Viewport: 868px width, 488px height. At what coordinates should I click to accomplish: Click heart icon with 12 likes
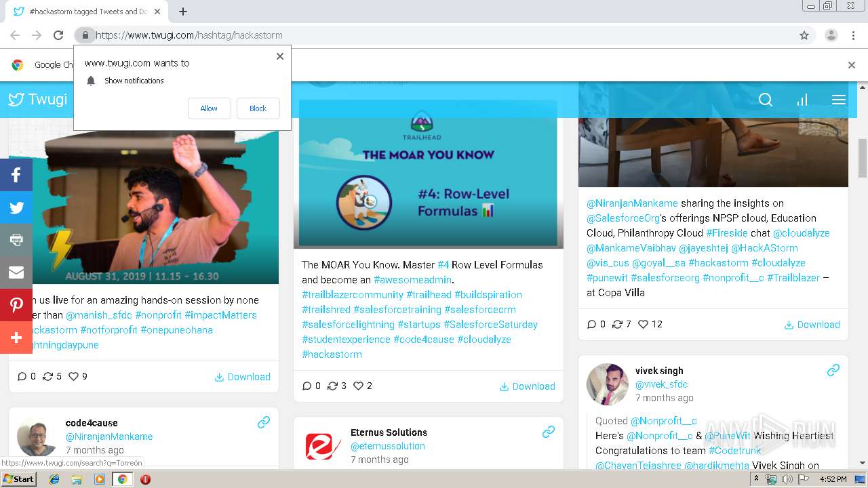tap(643, 324)
